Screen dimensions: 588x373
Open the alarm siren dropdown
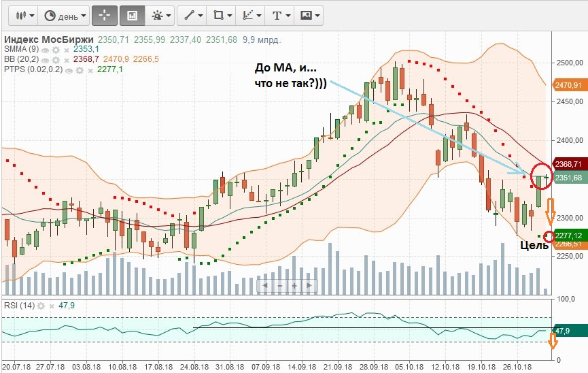point(160,16)
